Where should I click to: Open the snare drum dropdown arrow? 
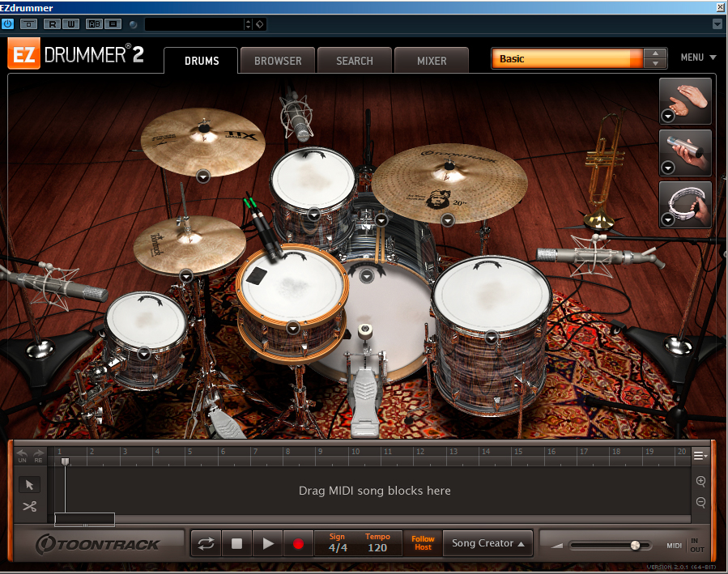coord(292,329)
